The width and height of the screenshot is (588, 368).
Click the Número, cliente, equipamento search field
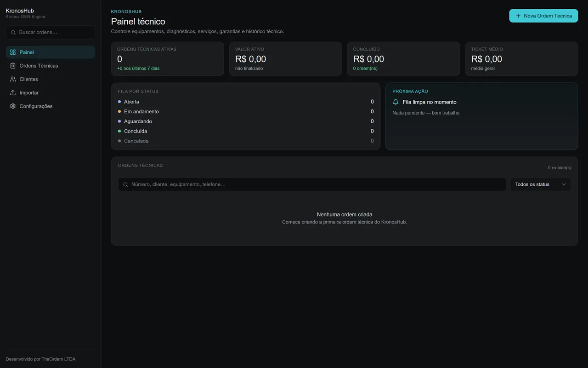312,184
